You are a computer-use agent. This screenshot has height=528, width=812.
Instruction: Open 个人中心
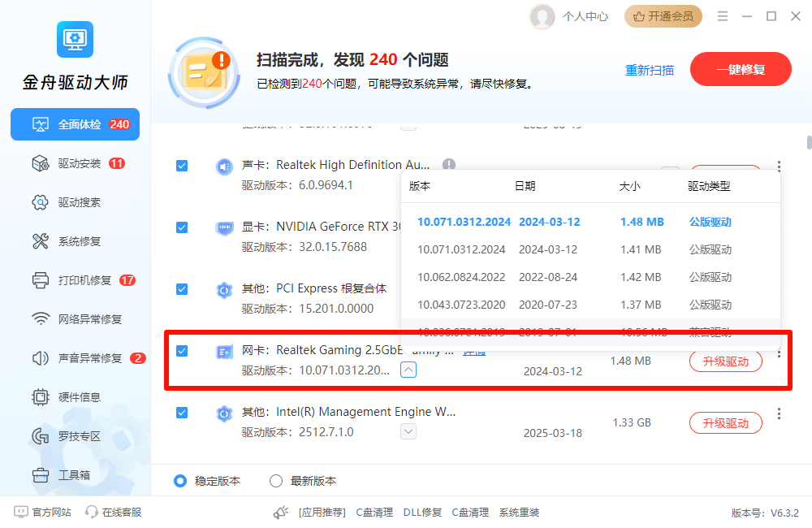(x=585, y=16)
